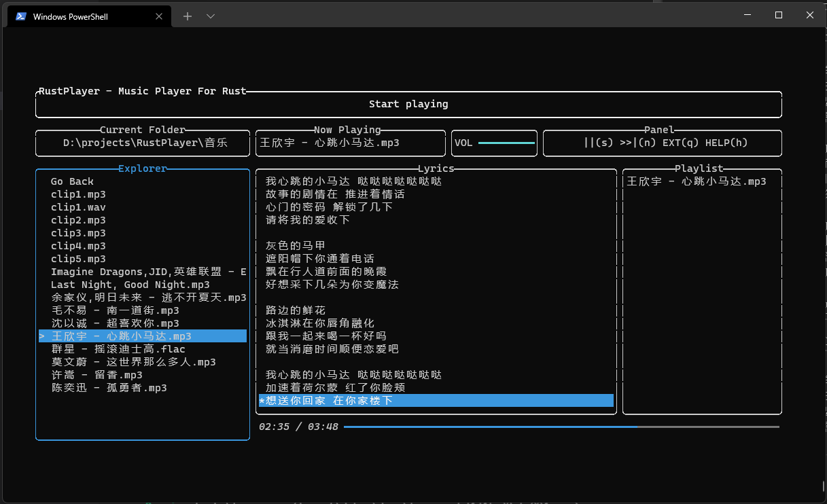Select 余家仪,明日未来 - 逃不开夏天.mp3
The width and height of the screenshot is (827, 504).
click(x=148, y=298)
